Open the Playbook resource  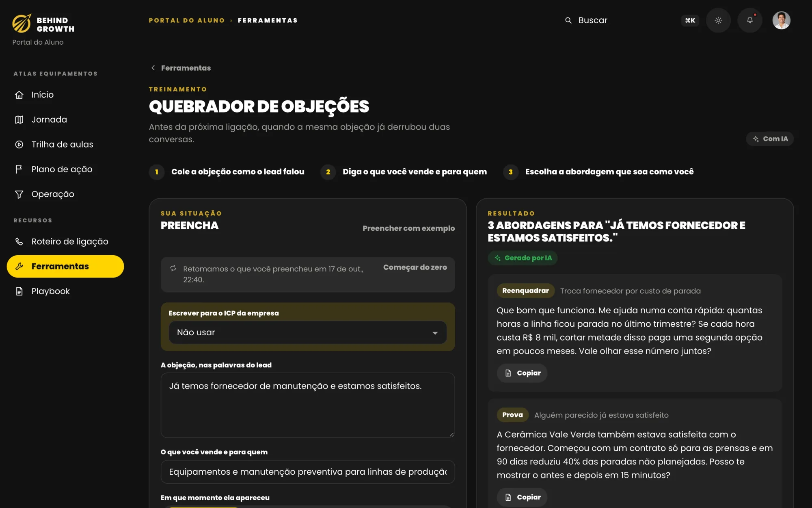[x=65, y=291]
